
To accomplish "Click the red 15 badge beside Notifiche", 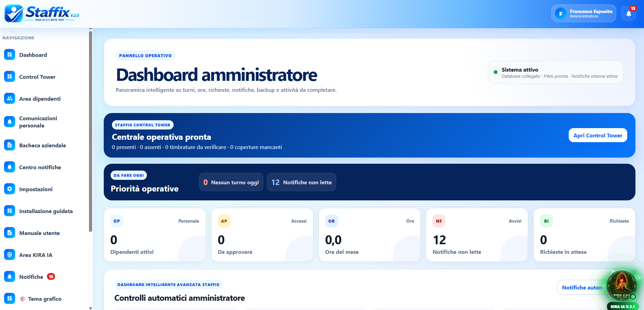I will click(x=51, y=276).
